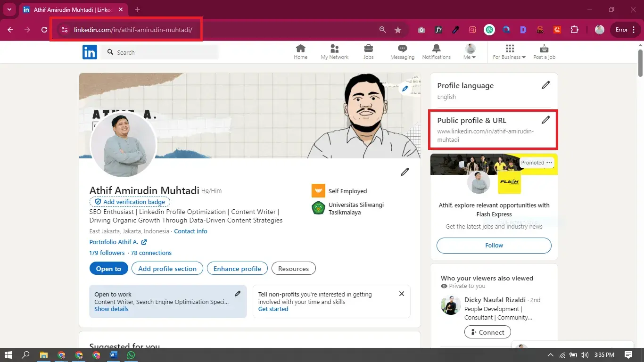Edit Profile language pencil
This screenshot has height=362, width=644.
point(545,85)
